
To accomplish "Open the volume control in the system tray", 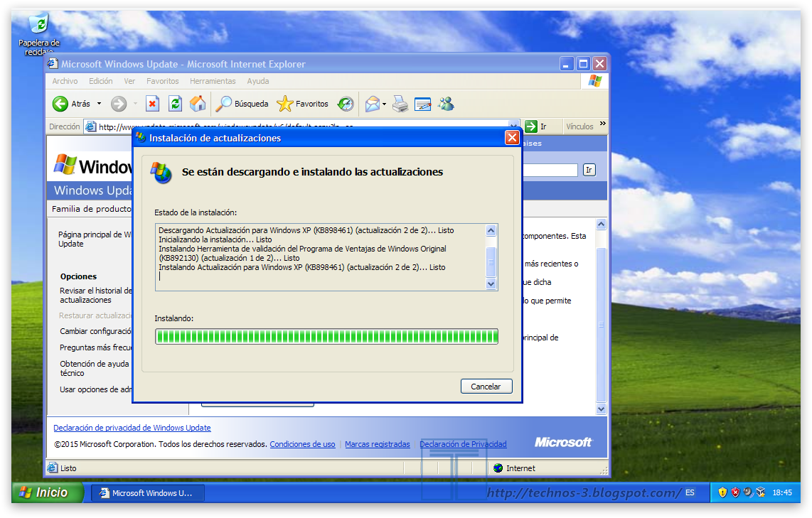I will 747,492.
